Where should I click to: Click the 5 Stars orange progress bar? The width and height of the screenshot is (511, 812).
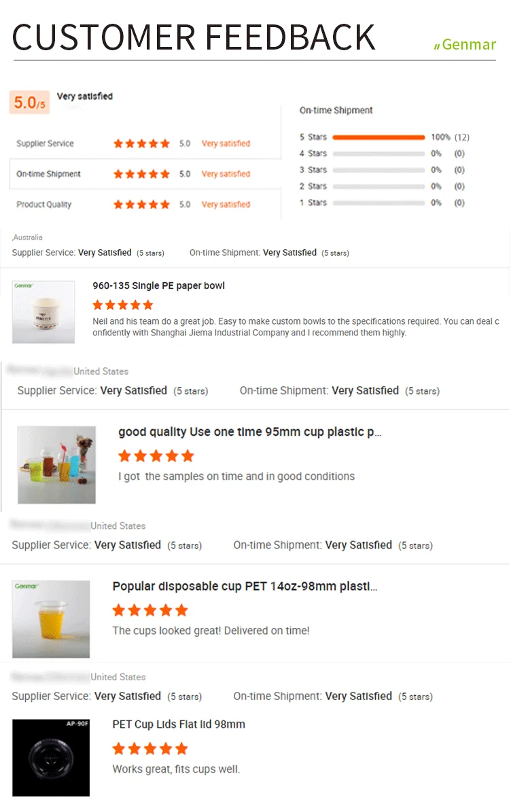pos(379,137)
